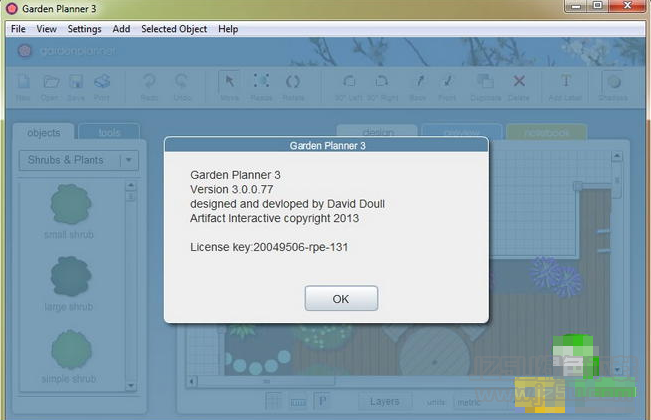Send object to Back
The image size is (651, 420).
[419, 81]
